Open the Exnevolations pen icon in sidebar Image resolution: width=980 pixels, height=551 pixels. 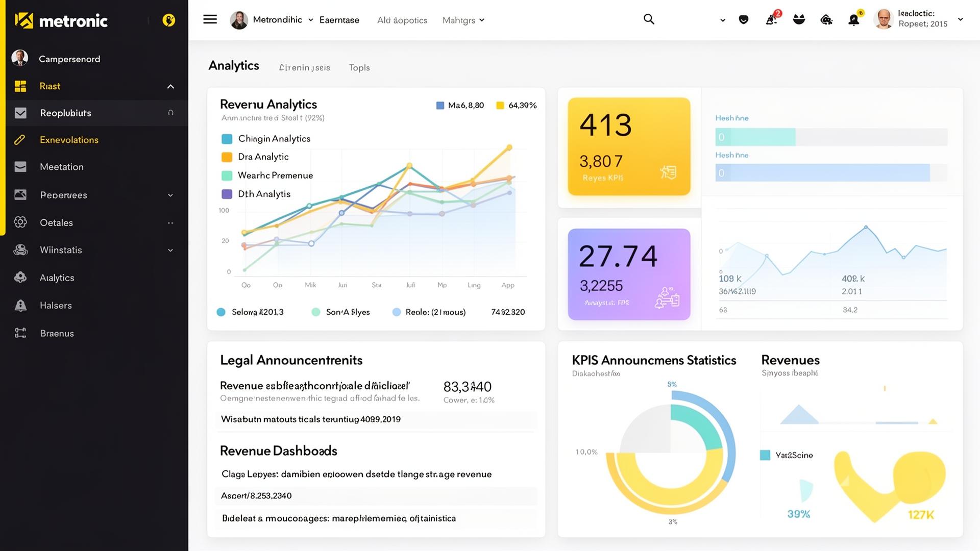[x=20, y=140]
